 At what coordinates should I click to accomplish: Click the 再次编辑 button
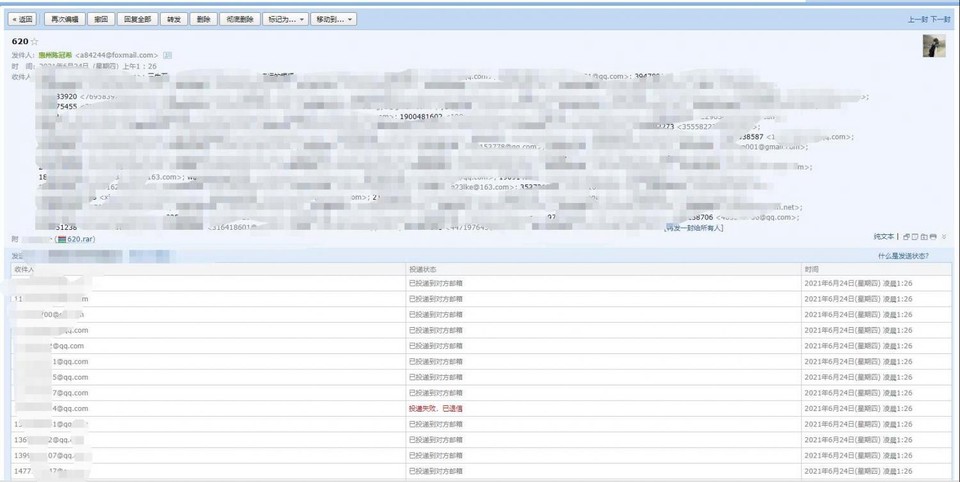coord(65,19)
